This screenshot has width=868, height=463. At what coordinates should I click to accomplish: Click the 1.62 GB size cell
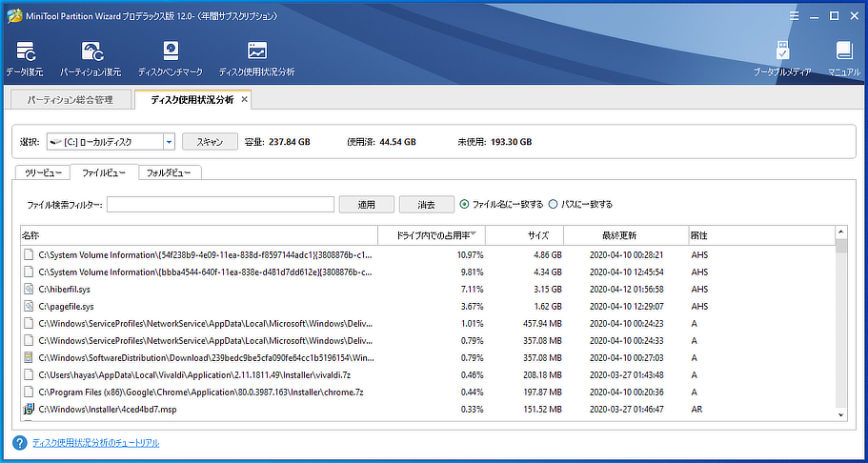tap(549, 306)
